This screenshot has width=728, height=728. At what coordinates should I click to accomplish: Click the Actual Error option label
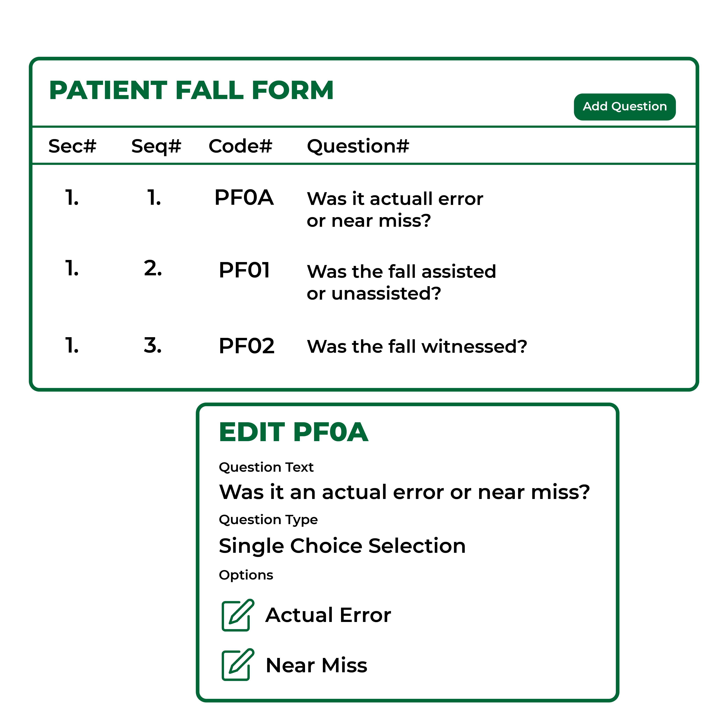328,615
